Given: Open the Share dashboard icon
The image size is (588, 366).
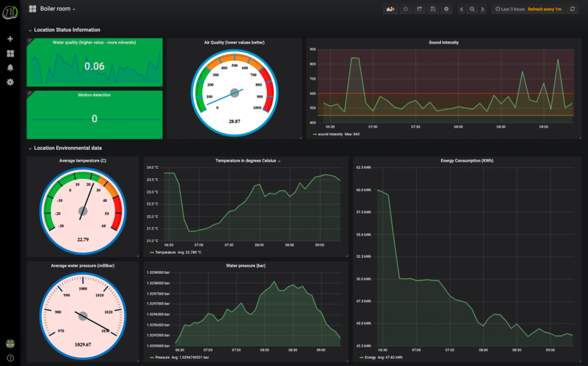Looking at the screenshot, I should 419,9.
